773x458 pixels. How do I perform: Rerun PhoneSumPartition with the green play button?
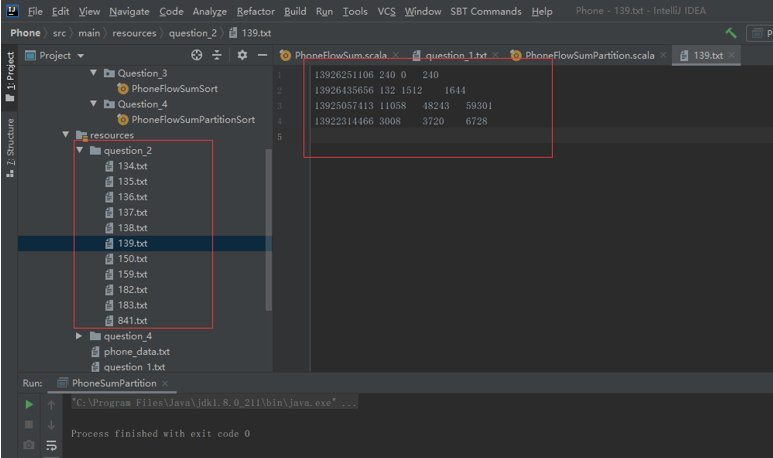[29, 404]
